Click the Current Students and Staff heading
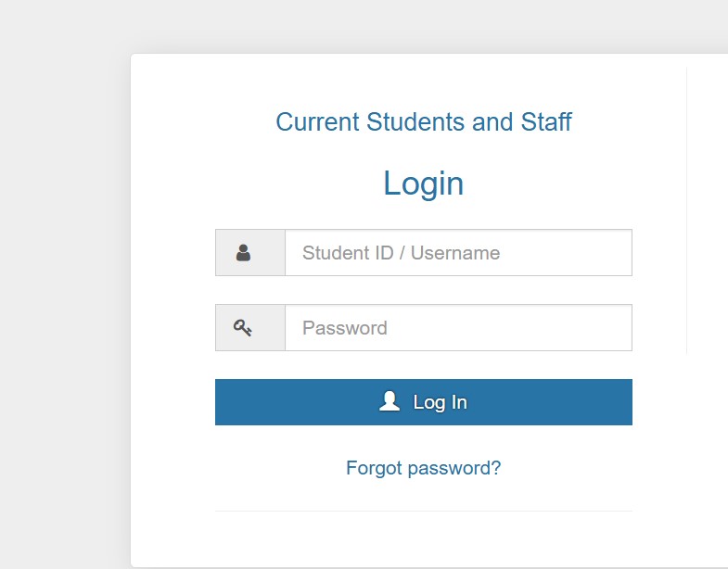 click(x=424, y=122)
